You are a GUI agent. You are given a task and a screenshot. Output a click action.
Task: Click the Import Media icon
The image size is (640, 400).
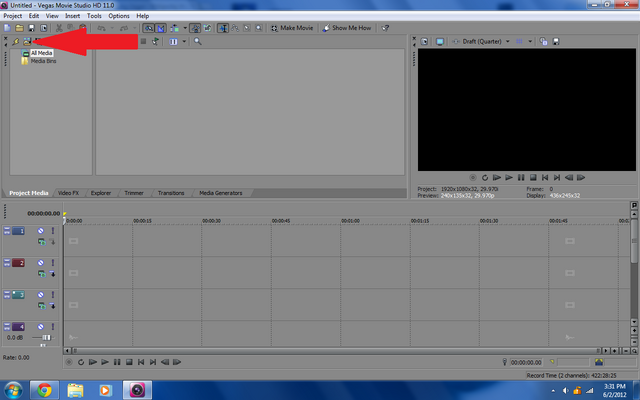click(27, 42)
